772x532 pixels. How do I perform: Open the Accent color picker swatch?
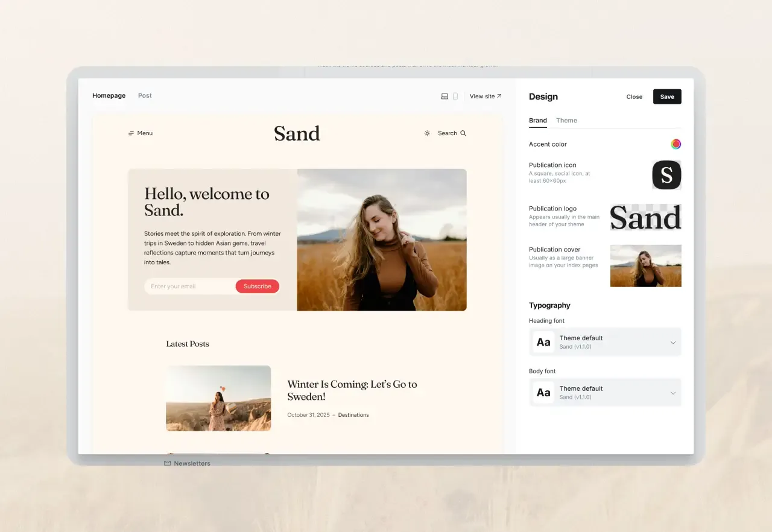(x=675, y=144)
